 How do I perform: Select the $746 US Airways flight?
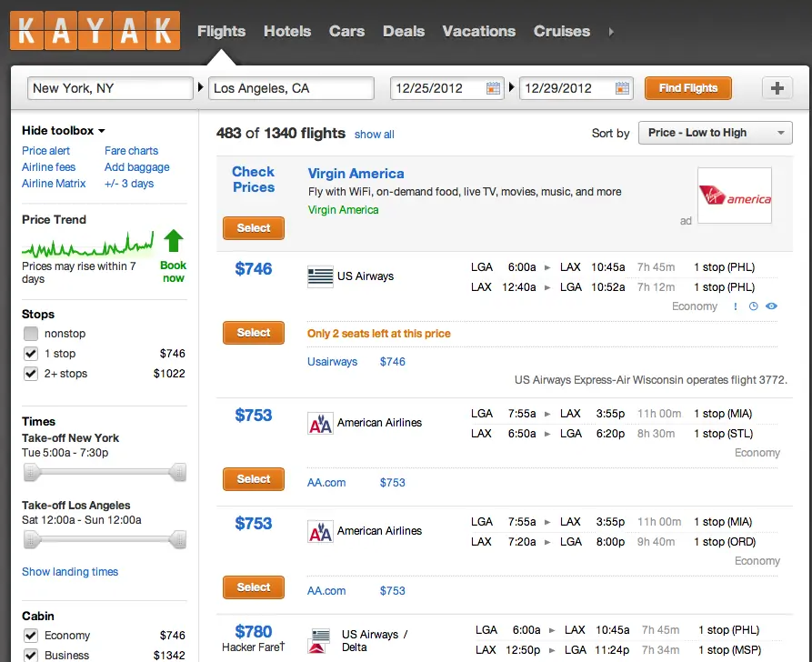(x=254, y=333)
